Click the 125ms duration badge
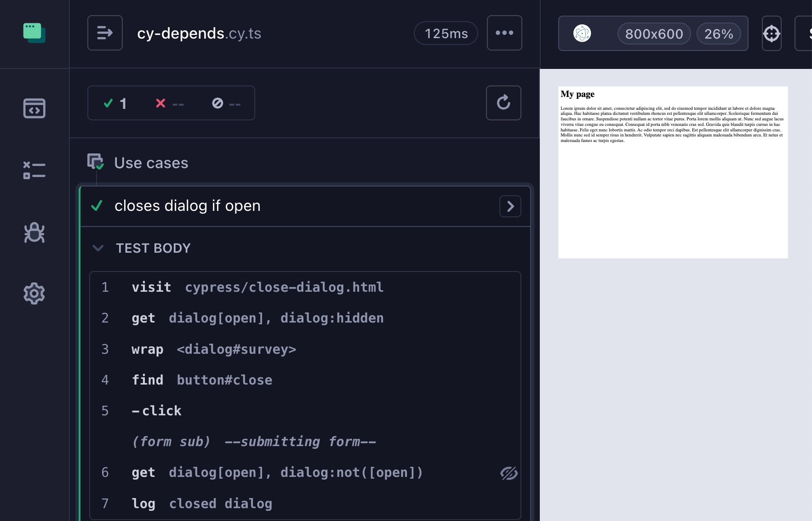 [446, 34]
